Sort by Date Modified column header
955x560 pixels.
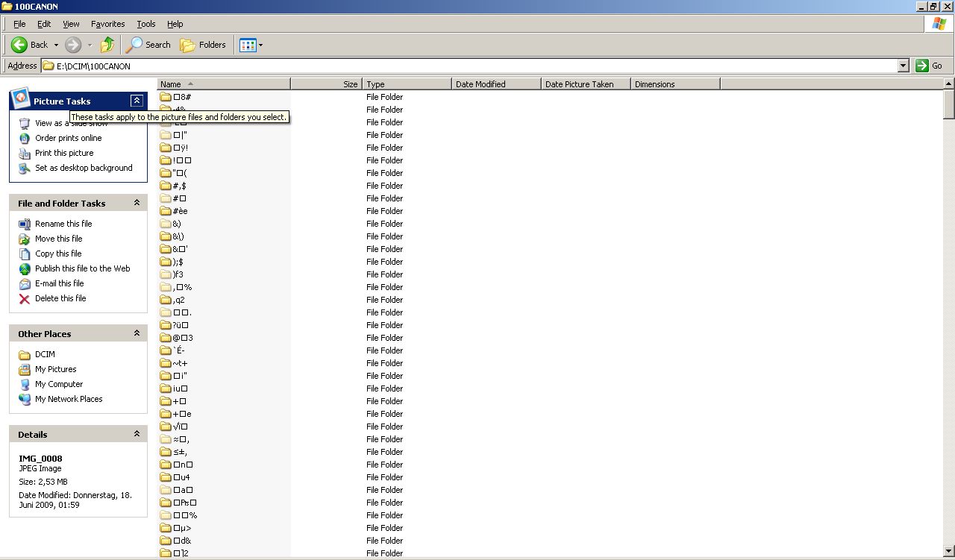coord(496,84)
